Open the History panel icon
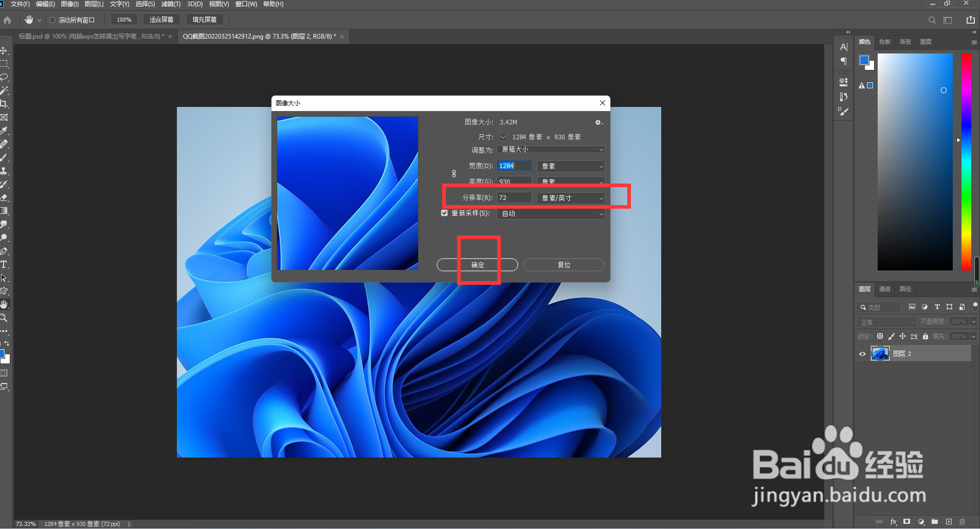 (x=844, y=97)
